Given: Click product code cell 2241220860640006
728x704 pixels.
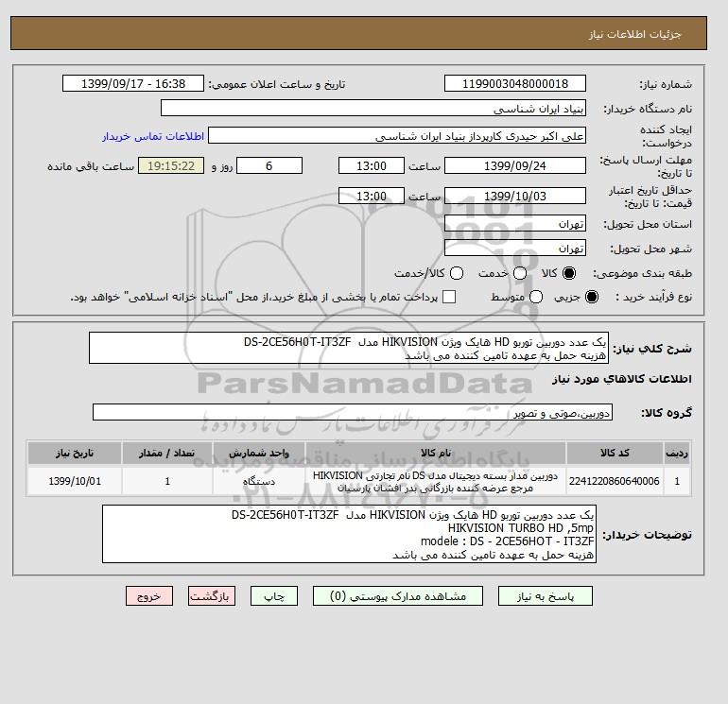Looking at the screenshot, I should 615,481.
